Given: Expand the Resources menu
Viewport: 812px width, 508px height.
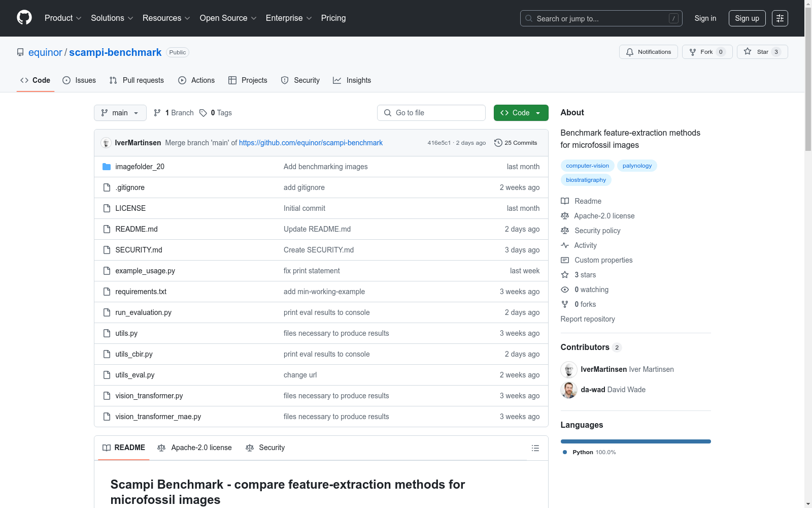Looking at the screenshot, I should click(166, 18).
